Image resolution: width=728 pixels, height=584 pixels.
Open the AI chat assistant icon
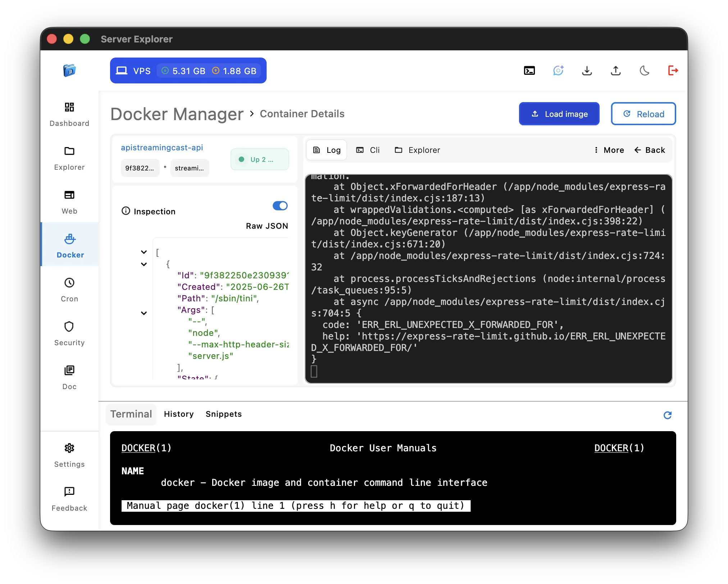[558, 70]
